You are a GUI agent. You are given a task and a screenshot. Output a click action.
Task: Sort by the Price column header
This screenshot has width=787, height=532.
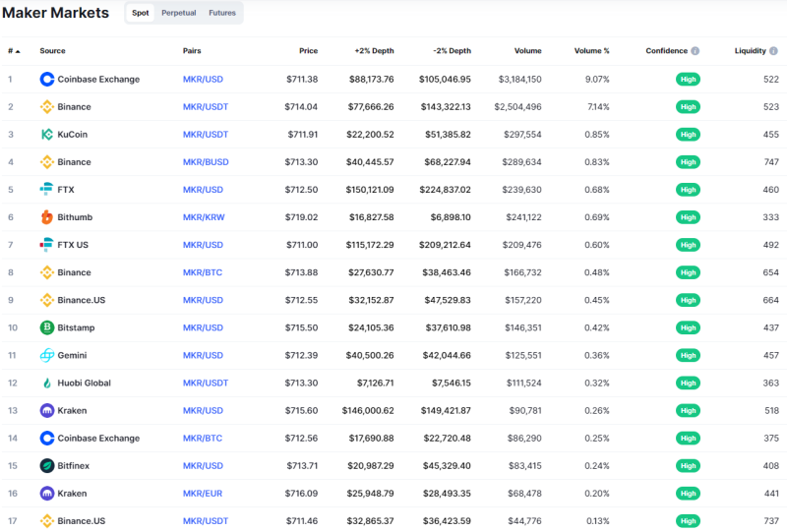pyautogui.click(x=308, y=51)
